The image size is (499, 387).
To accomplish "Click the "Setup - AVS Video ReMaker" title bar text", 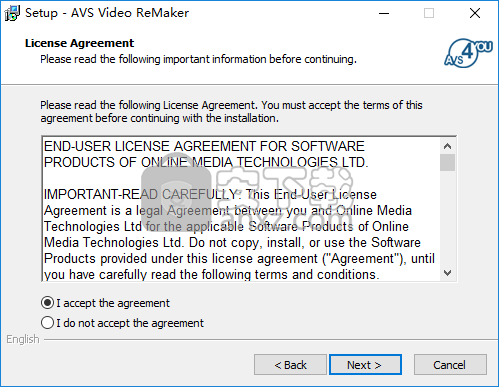I will [107, 13].
